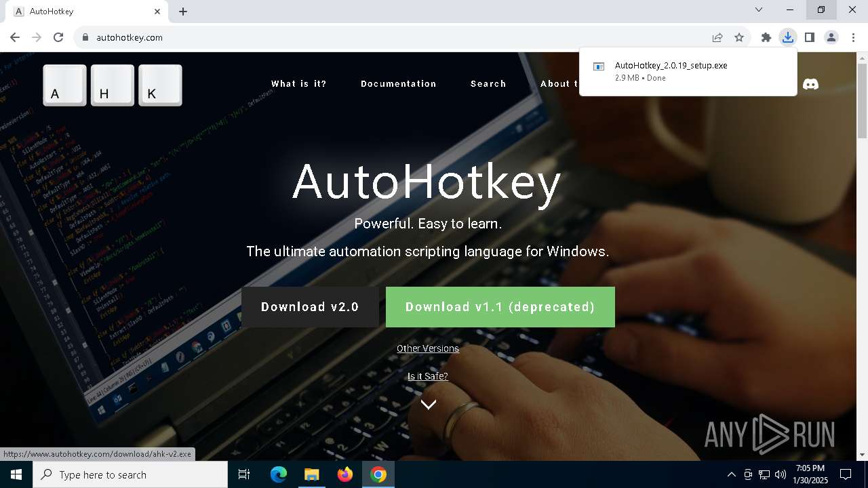Bookmark the page with the star icon
The width and height of the screenshot is (868, 488).
[739, 37]
